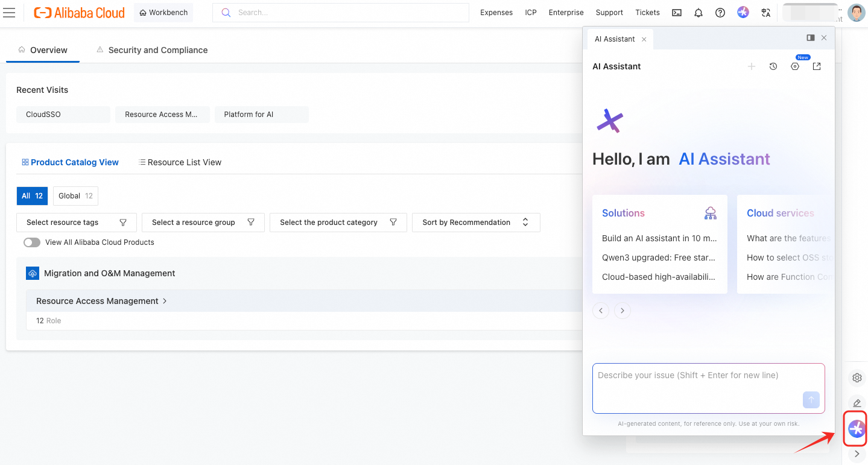Select 'How are Function Co...' suggestion
Image resolution: width=868 pixels, height=465 pixels.
coord(789,277)
